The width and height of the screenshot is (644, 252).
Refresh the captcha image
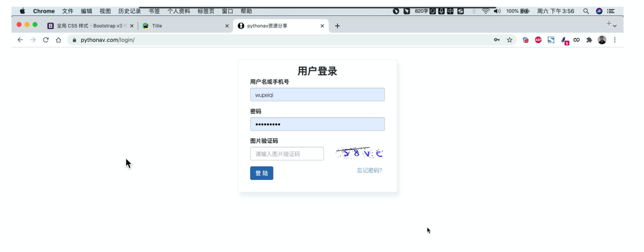pyautogui.click(x=359, y=153)
